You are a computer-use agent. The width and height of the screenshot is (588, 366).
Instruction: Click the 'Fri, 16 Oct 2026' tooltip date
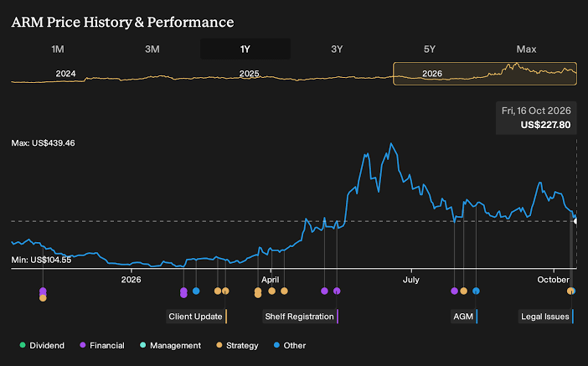536,111
